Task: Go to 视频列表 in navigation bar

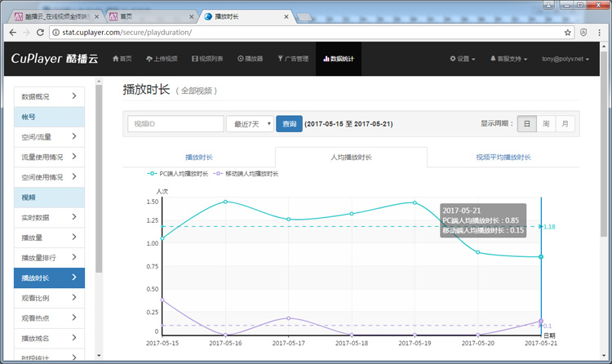Action: pos(207,59)
